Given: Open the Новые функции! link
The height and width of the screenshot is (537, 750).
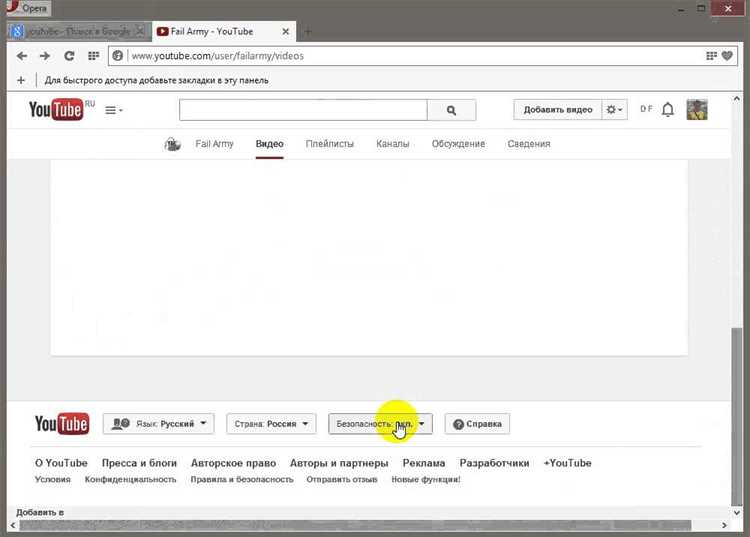Looking at the screenshot, I should click(x=426, y=479).
